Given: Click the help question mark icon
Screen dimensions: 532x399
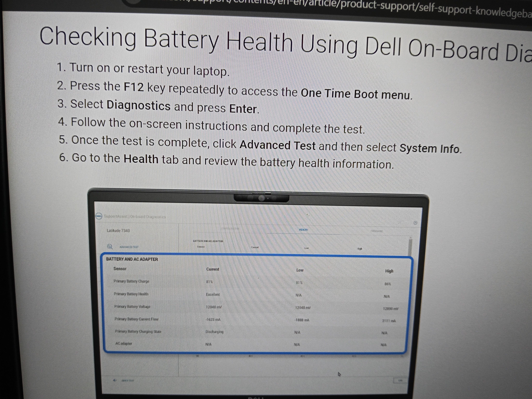Looking at the screenshot, I should tap(415, 223).
